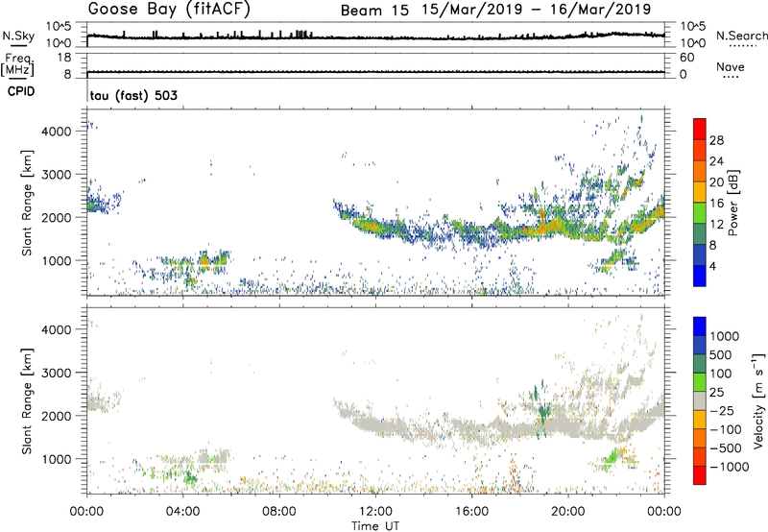Click the "Nave" legend label

731,66
